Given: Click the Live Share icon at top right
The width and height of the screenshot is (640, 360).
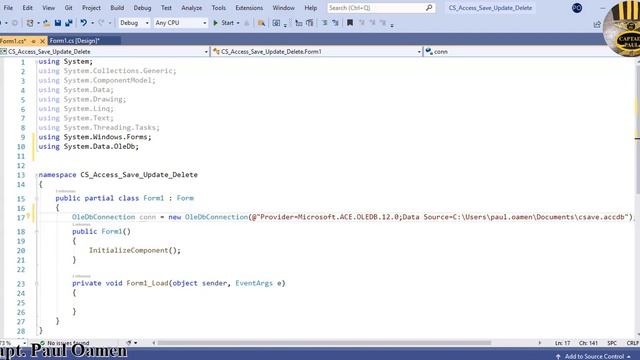Looking at the screenshot, I should 597,24.
